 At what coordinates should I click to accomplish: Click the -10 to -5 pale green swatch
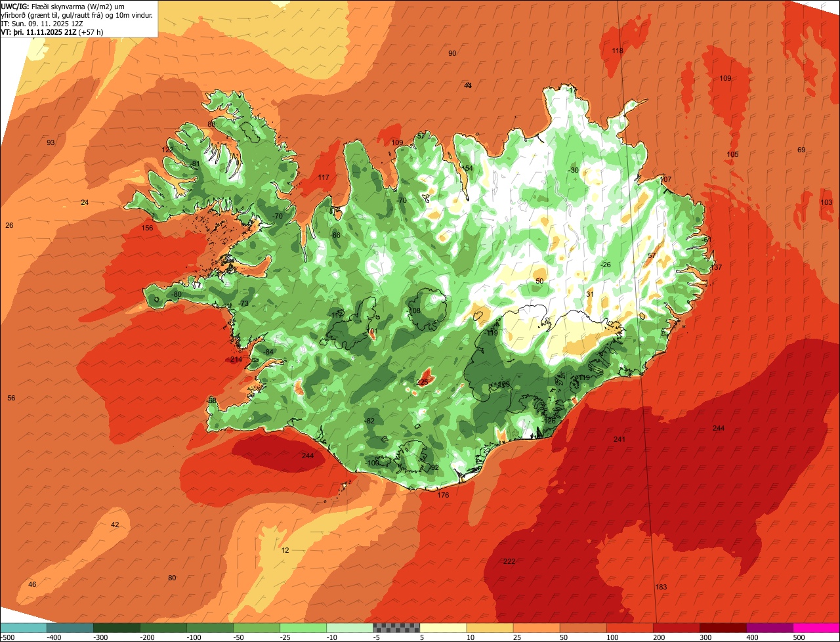pos(349,628)
